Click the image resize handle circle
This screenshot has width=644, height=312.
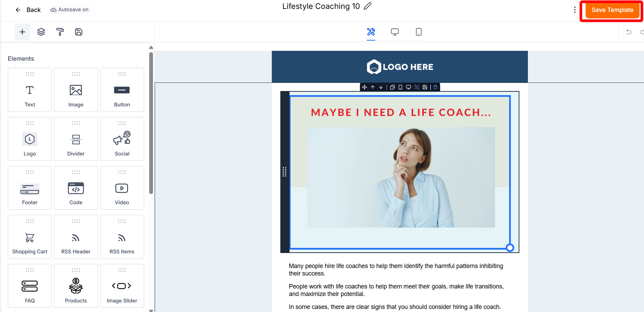(x=510, y=248)
